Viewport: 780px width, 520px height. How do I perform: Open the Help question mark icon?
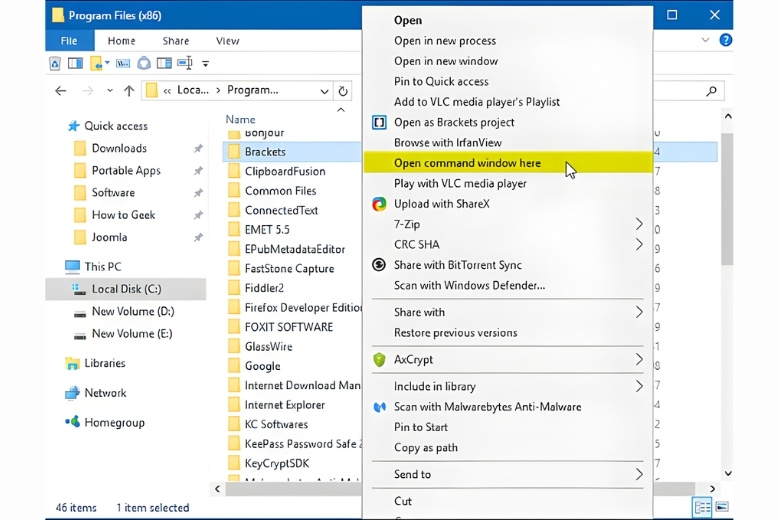[x=725, y=40]
